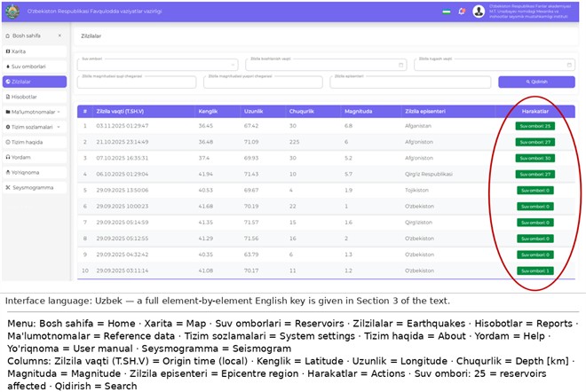This screenshot has height=392, width=586.
Task: Click 'Suv ombori: 1' in row 10
Action: click(x=535, y=270)
